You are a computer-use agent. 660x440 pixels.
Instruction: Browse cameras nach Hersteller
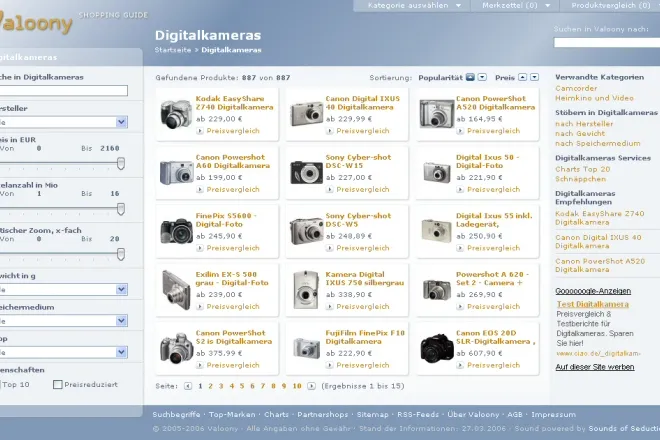pos(584,124)
